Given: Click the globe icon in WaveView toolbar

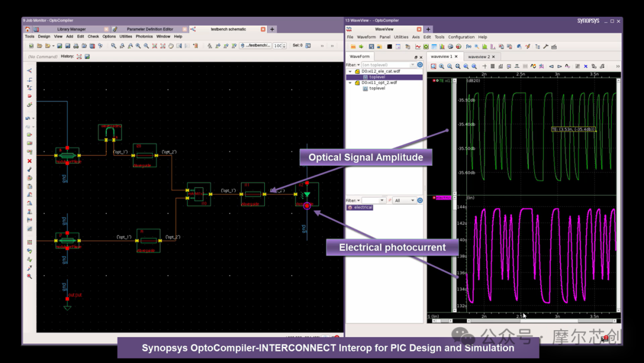Looking at the screenshot, I should 450,47.
